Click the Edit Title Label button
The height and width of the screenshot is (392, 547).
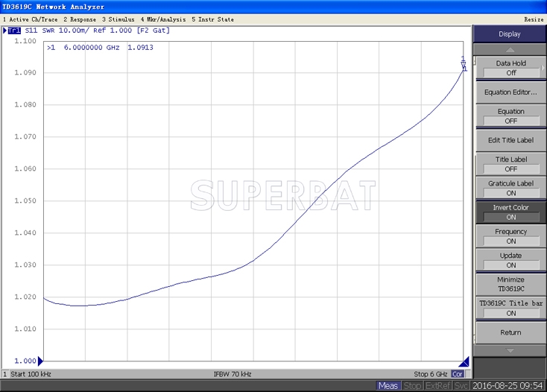(510, 140)
